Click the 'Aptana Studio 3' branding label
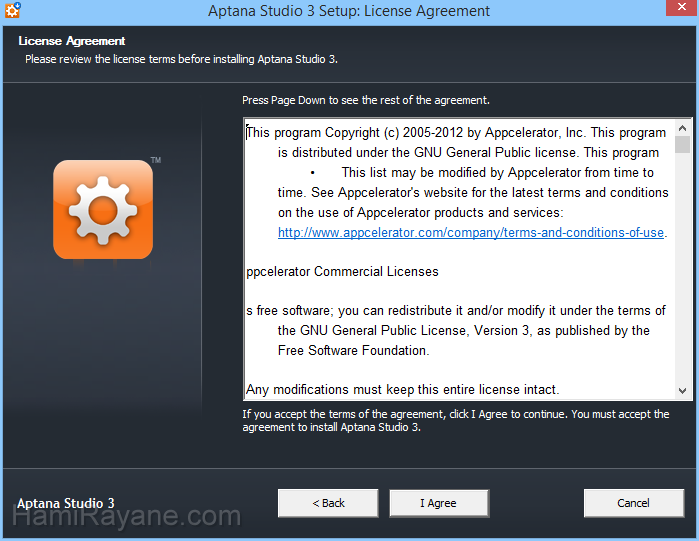This screenshot has width=699, height=541. point(66,504)
